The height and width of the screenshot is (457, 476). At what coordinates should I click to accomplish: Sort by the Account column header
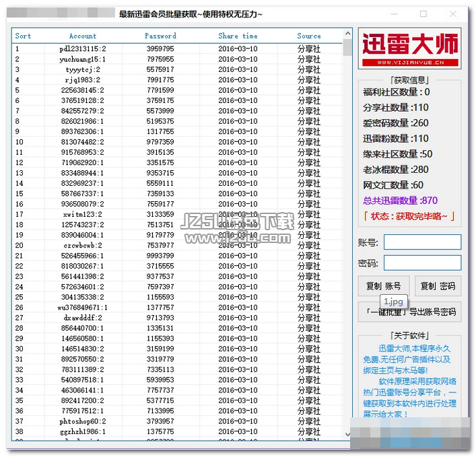click(83, 36)
